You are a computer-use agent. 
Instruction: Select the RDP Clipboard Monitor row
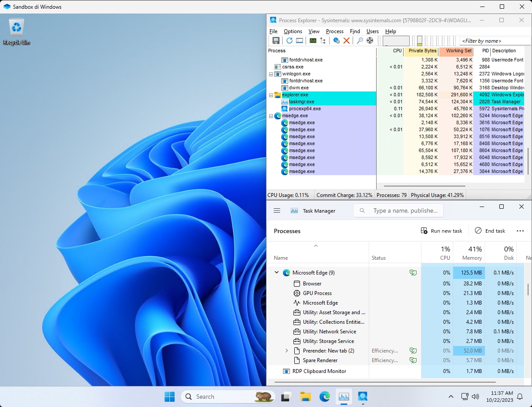[x=395, y=371]
